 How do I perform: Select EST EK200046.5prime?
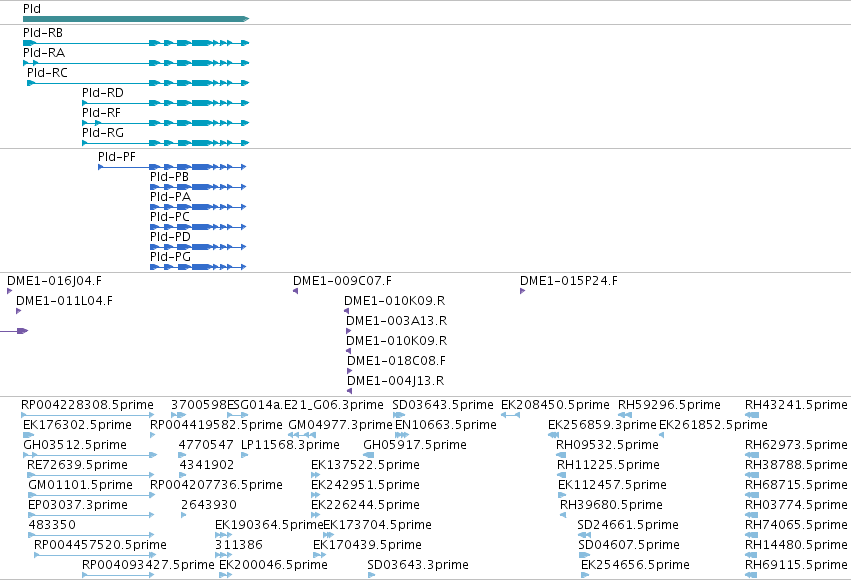pos(225,575)
